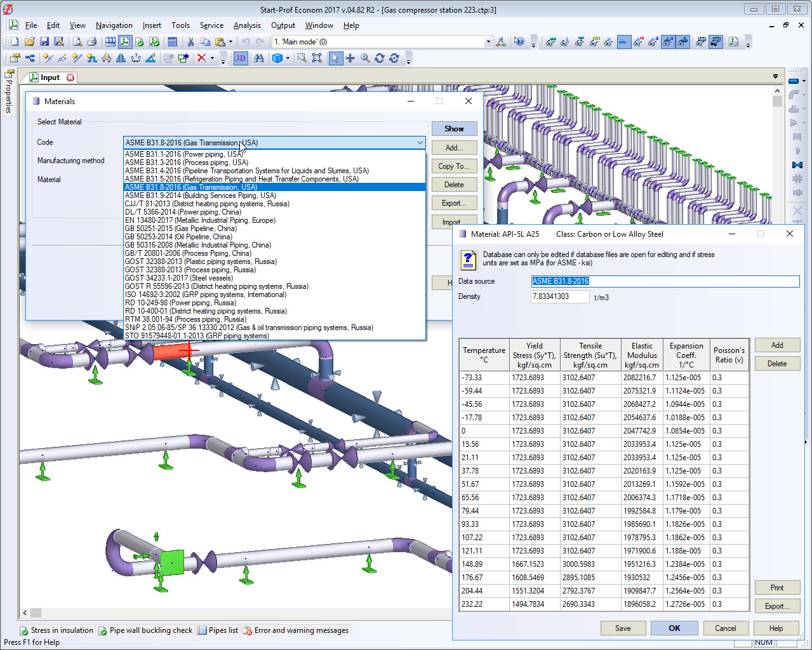812x650 pixels.
Task: Click the paste clipboard icon
Action: click(x=220, y=42)
